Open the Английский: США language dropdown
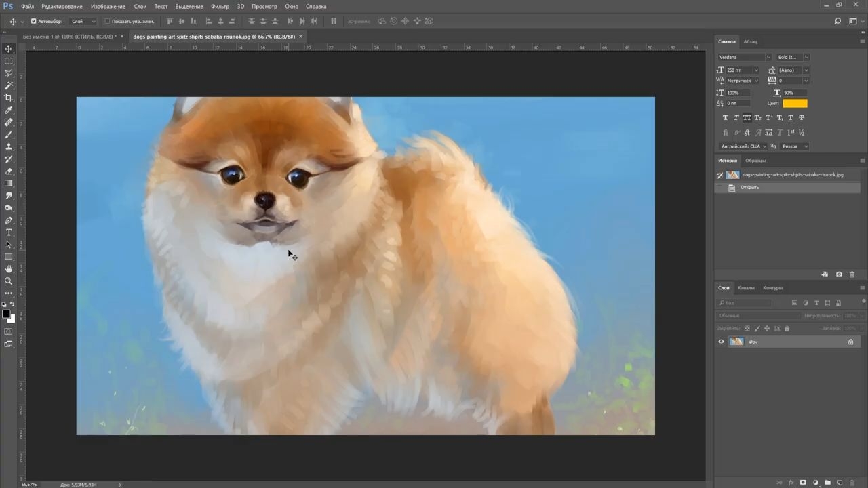Viewport: 868px width, 488px height. tap(743, 146)
